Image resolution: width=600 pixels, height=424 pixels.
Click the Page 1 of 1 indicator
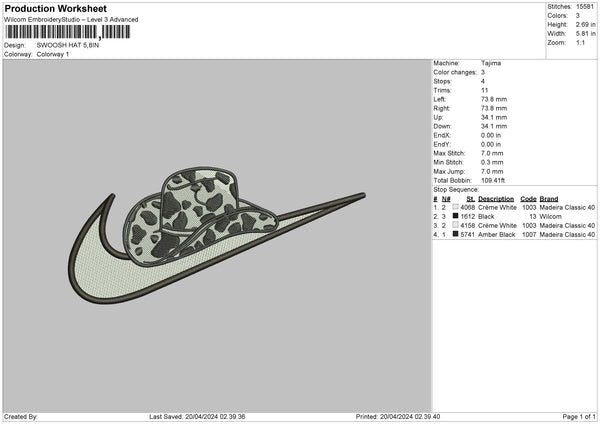pos(579,416)
